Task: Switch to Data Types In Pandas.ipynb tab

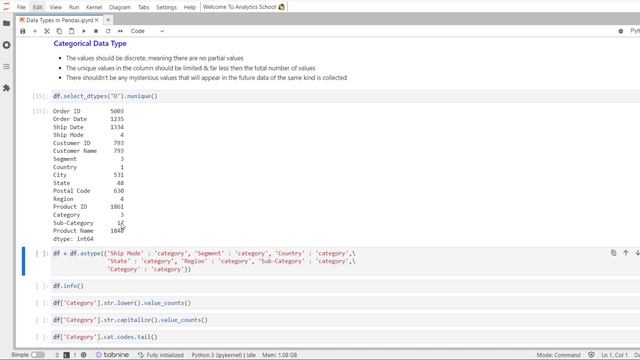Action: (60, 20)
